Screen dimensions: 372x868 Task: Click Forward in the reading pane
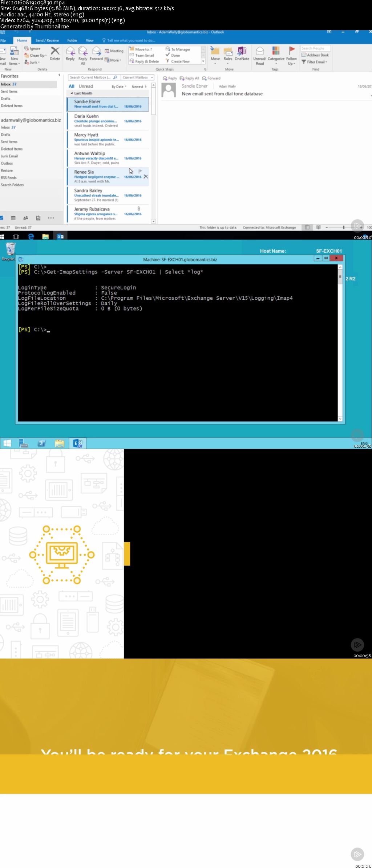click(x=211, y=78)
